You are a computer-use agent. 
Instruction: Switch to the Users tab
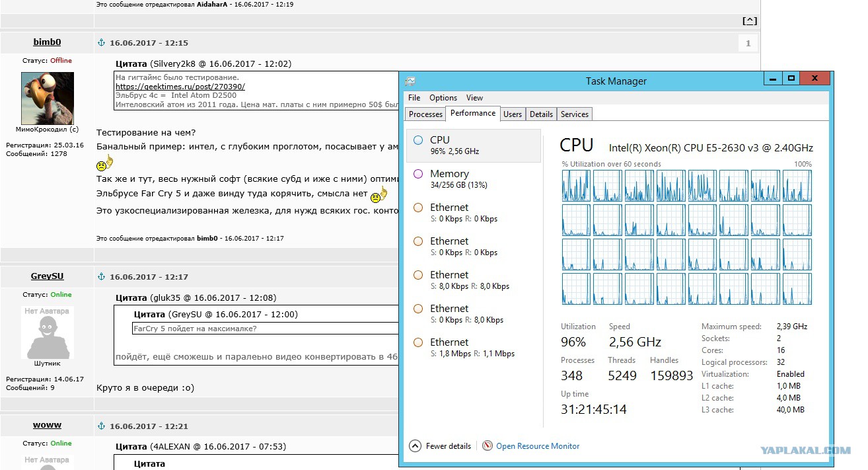513,114
